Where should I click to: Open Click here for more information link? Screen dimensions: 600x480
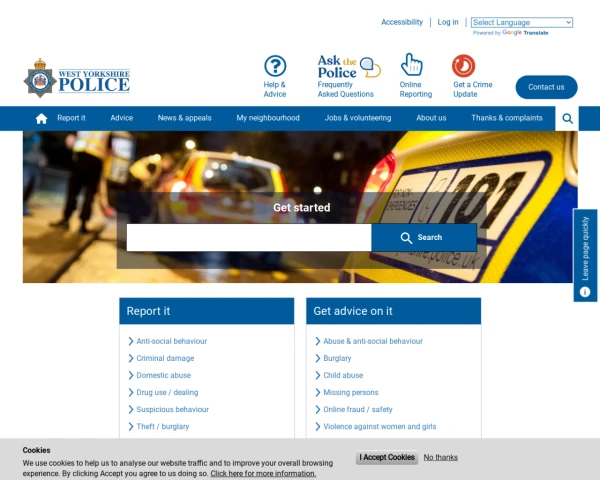coord(263,473)
